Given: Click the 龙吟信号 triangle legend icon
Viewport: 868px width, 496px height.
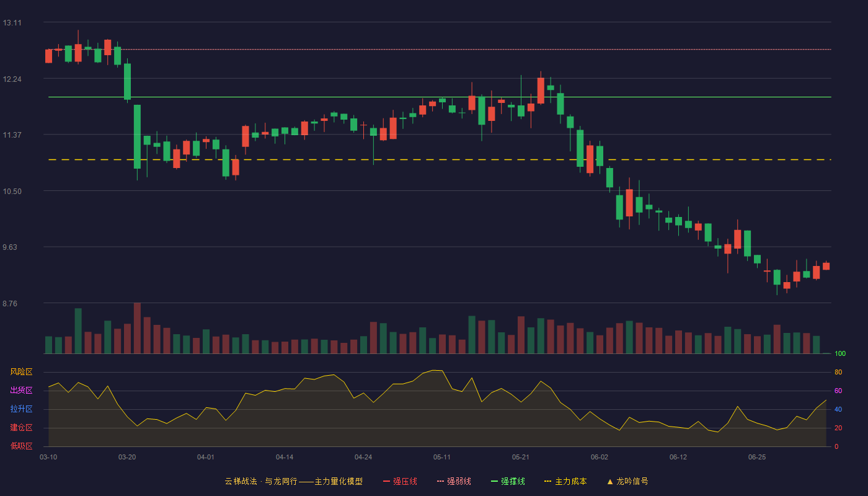Looking at the screenshot, I should click(610, 481).
